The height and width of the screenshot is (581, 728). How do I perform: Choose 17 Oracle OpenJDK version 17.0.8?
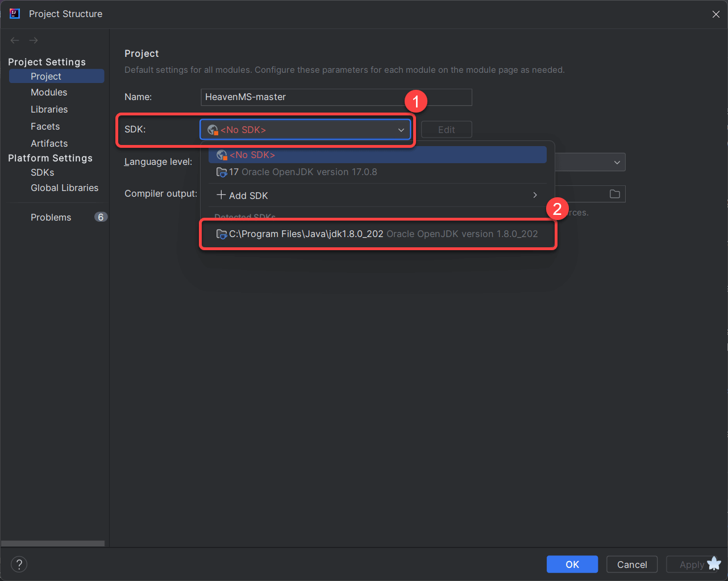[x=377, y=172]
